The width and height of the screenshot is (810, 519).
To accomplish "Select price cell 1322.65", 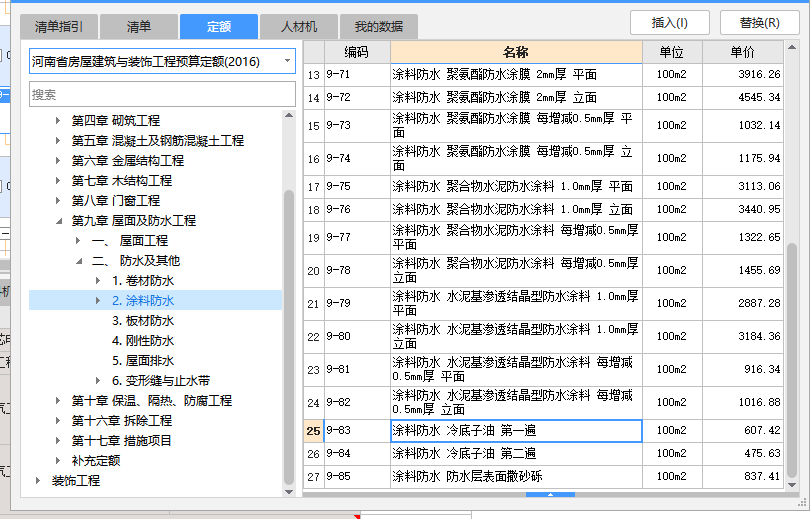I will point(743,238).
